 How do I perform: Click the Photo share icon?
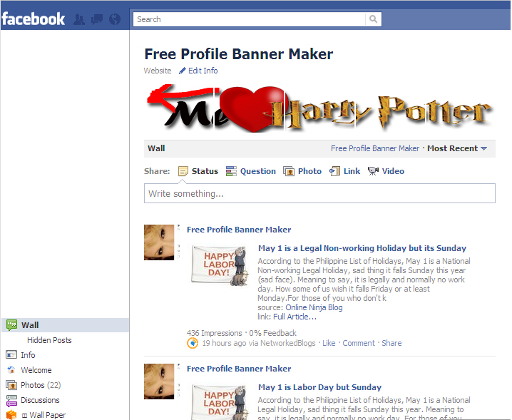289,171
